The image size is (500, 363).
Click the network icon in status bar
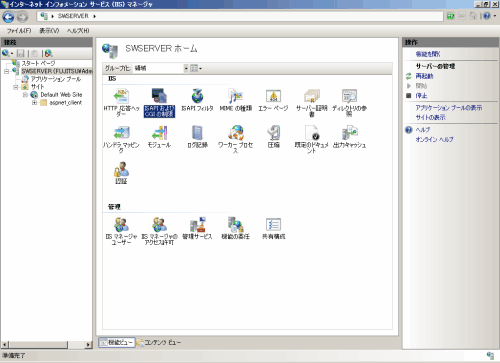(490, 356)
